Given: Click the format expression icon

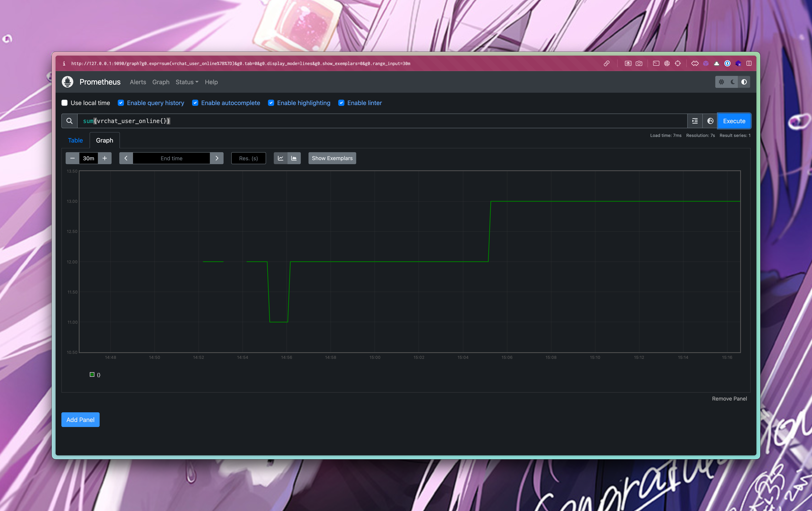Looking at the screenshot, I should pos(695,121).
